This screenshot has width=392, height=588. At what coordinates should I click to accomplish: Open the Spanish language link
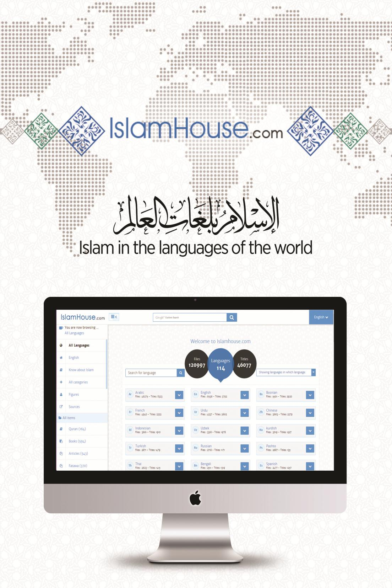[272, 464]
